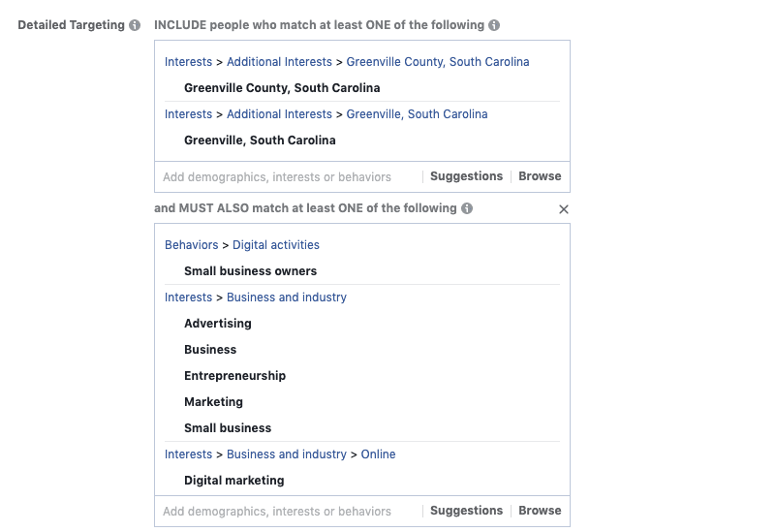
Task: Remove the MUST ALSO match section
Action: tap(563, 209)
